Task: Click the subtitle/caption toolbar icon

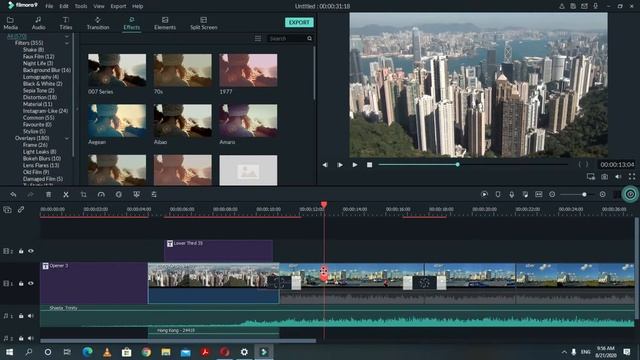Action: coord(539,195)
